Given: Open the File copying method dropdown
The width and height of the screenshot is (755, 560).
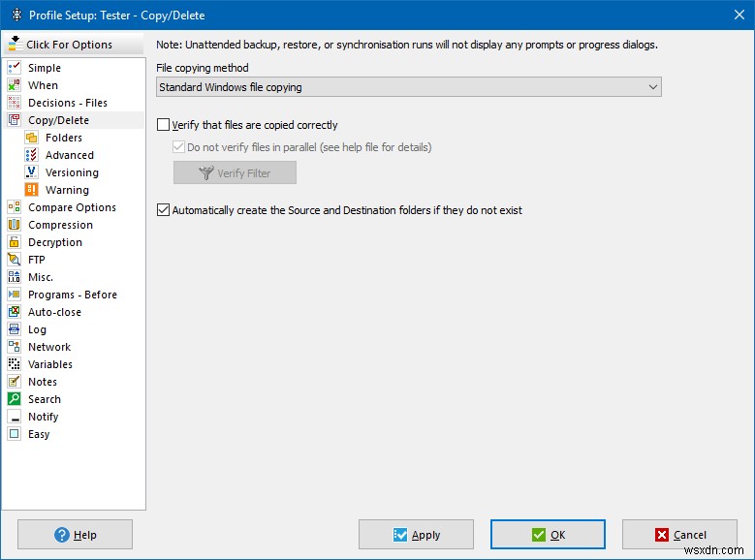Looking at the screenshot, I should pos(409,87).
